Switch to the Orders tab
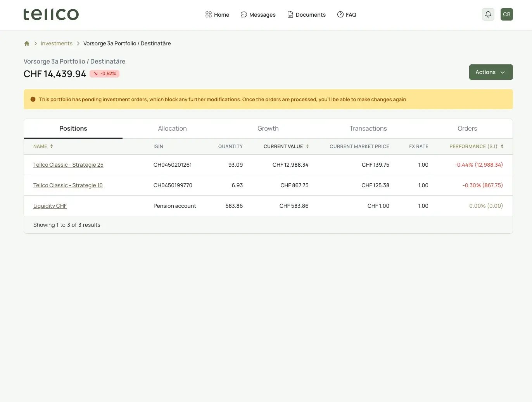This screenshot has height=402, width=532. [x=467, y=129]
